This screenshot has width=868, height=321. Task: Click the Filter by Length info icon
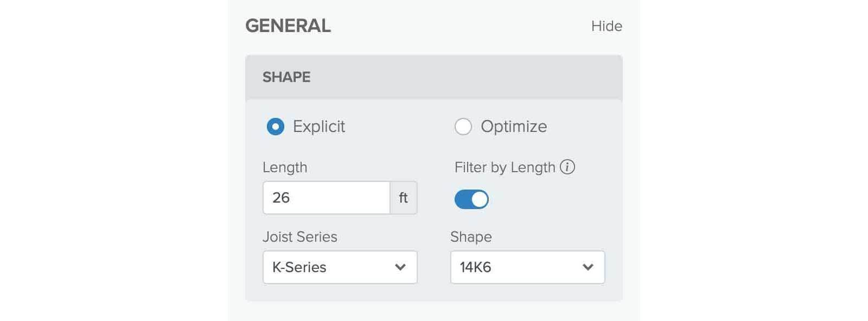tap(567, 167)
